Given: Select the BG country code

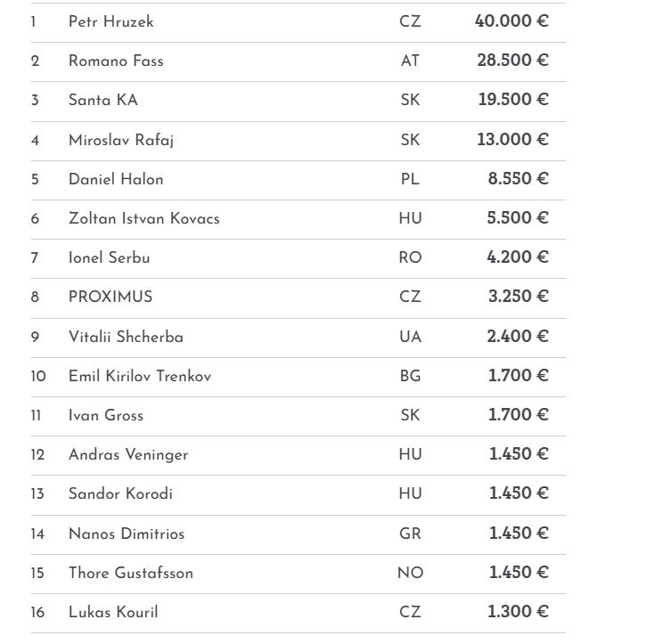Looking at the screenshot, I should point(410,376).
